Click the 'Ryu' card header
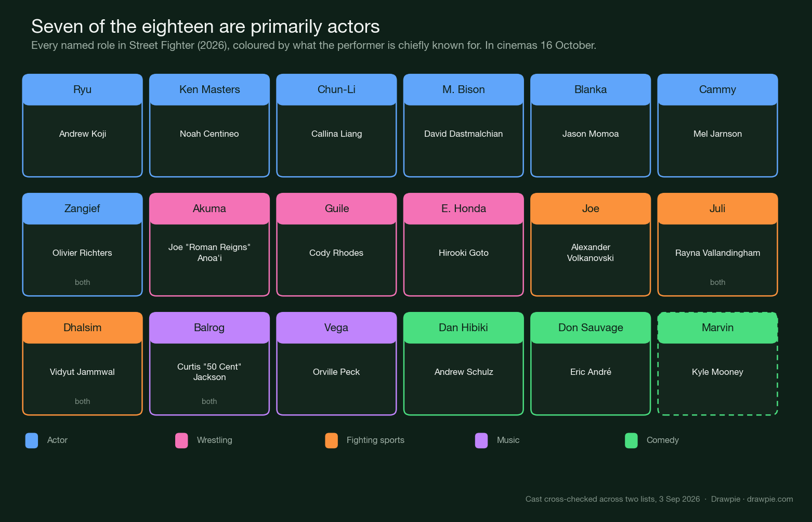812x522 pixels. [82, 89]
